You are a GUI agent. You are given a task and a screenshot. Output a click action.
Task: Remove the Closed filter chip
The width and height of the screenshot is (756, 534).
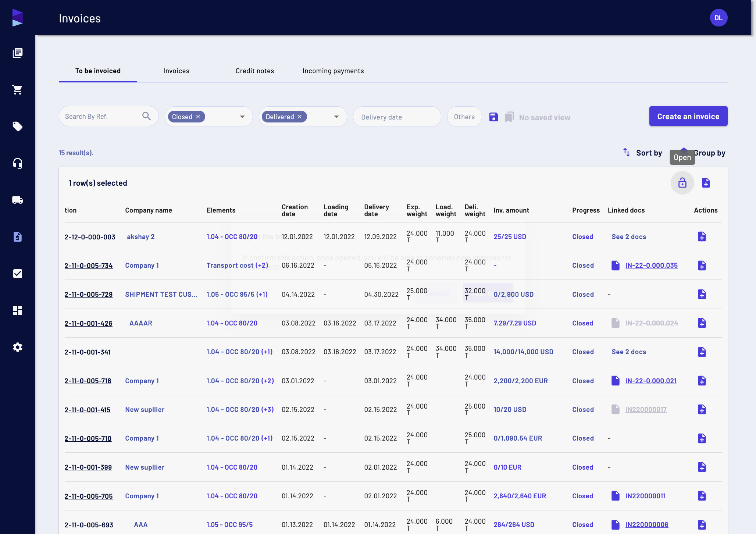point(198,117)
